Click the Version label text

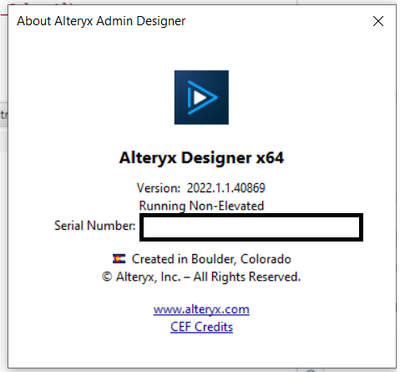(x=159, y=188)
